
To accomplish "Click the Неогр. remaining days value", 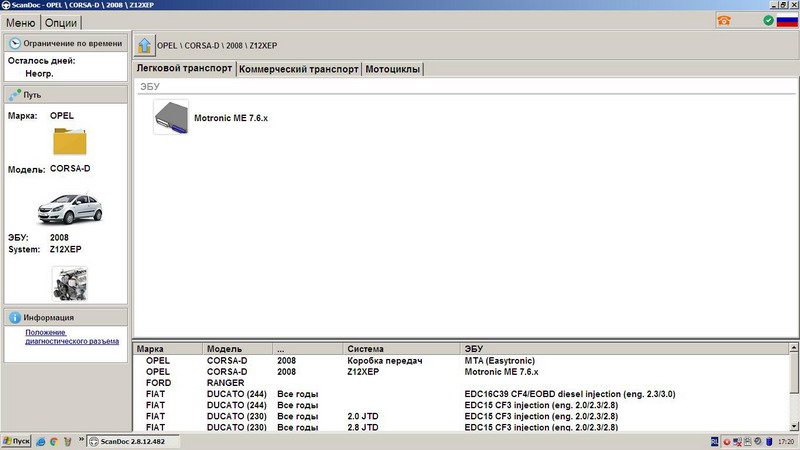I will tap(39, 73).
